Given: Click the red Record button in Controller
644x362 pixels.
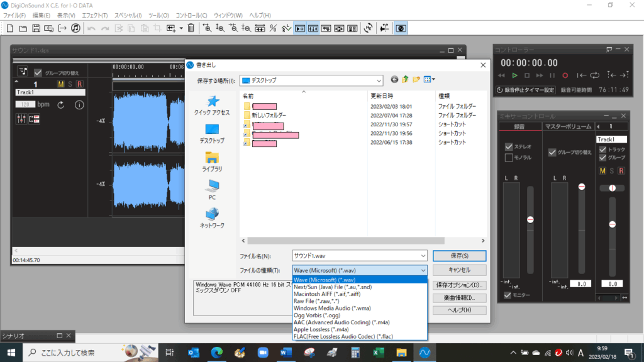Looking at the screenshot, I should click(565, 75).
